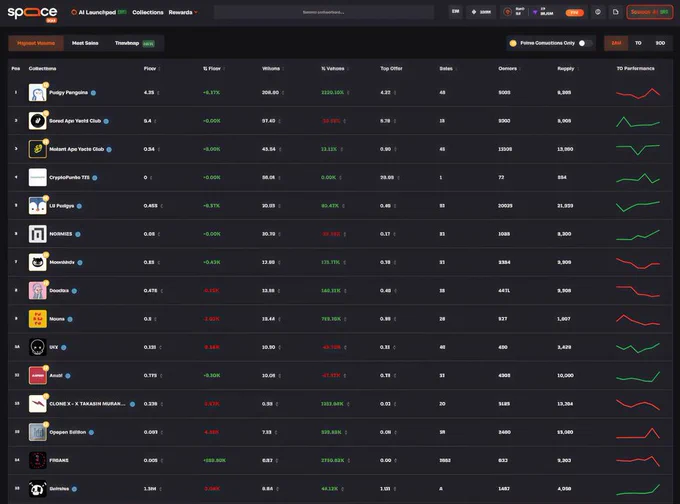Open Lil Pudgys collection avatar

pyautogui.click(x=37, y=206)
